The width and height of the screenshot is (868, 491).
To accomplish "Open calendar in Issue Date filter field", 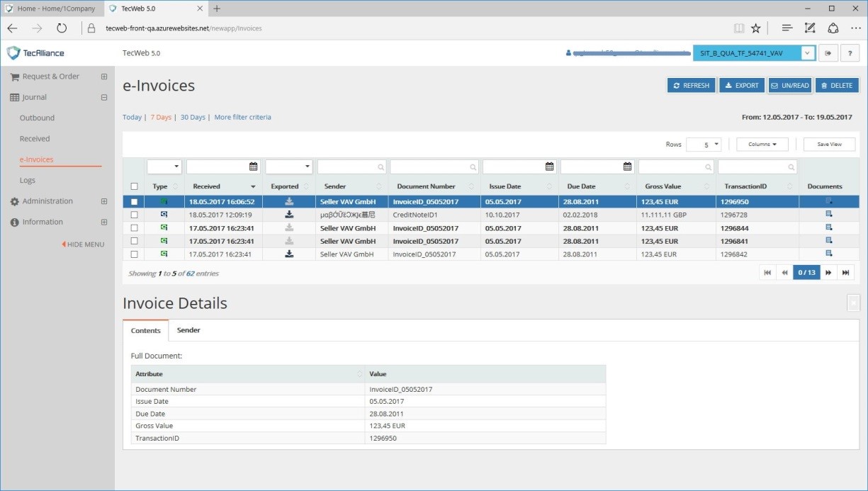I will click(549, 167).
